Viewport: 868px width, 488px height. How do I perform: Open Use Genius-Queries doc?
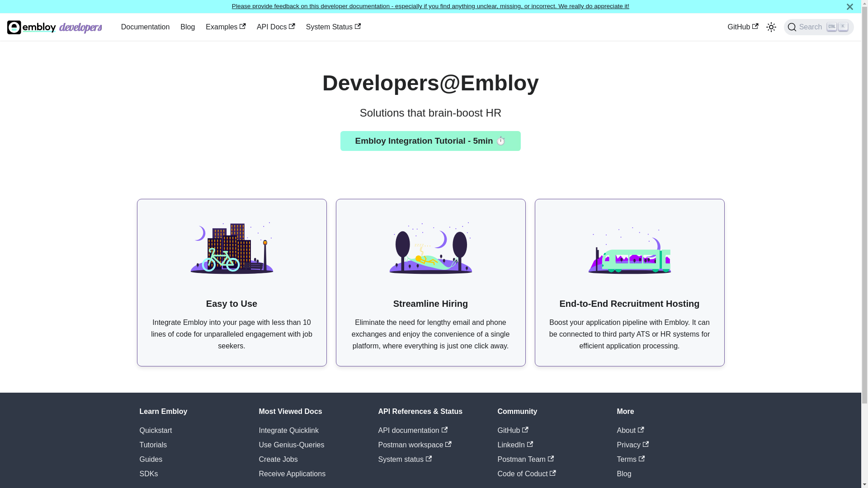(291, 445)
